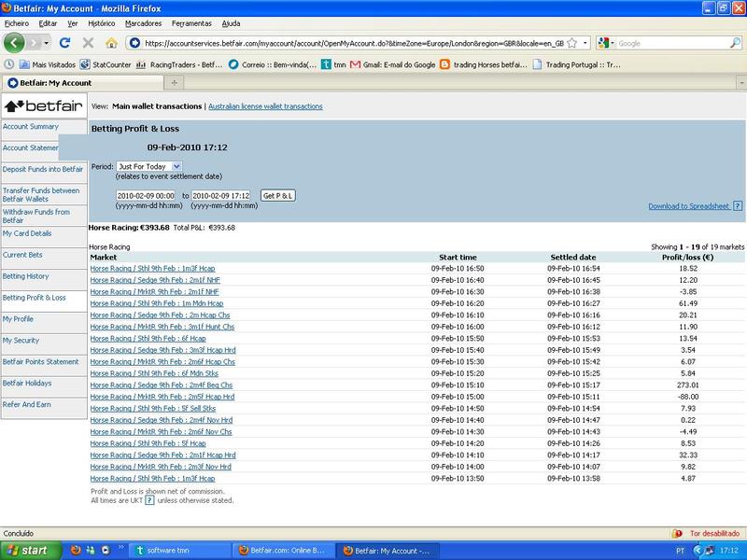This screenshot has width=747, height=560.
Task: Launch Firefox from the quick launch icon
Action: 76,550
